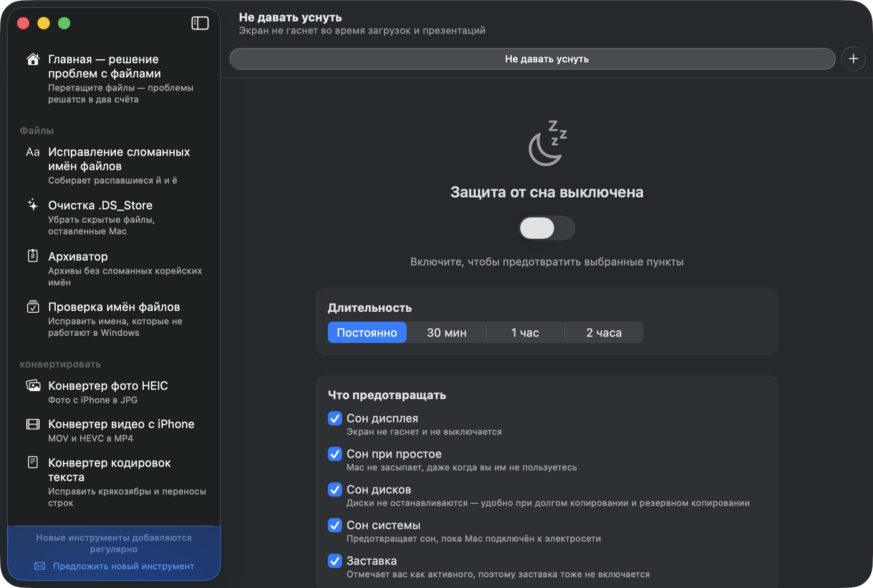The image size is (873, 588).
Task: Set duration to 2 часа
Action: pos(604,332)
